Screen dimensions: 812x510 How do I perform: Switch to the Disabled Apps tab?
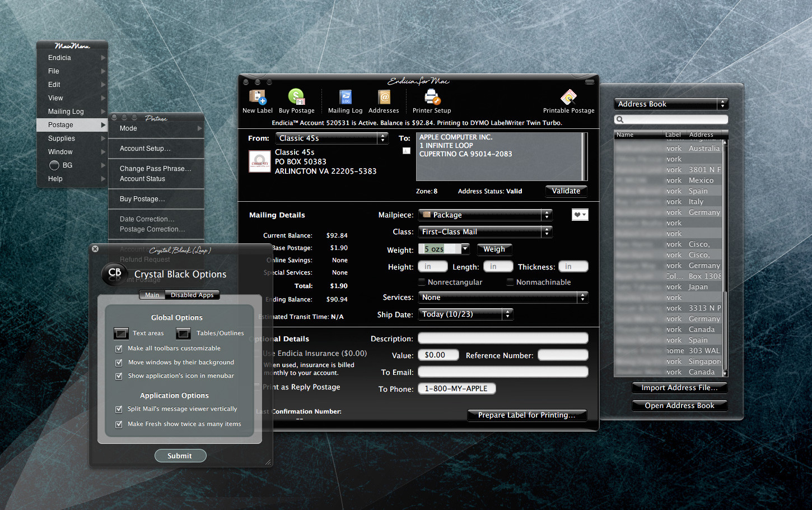[x=192, y=295]
